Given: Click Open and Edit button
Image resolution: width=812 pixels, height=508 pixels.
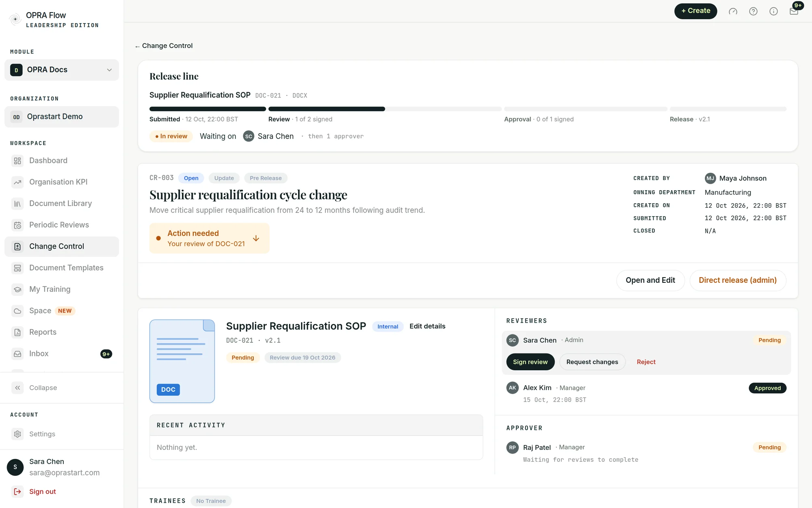Looking at the screenshot, I should 650,280.
